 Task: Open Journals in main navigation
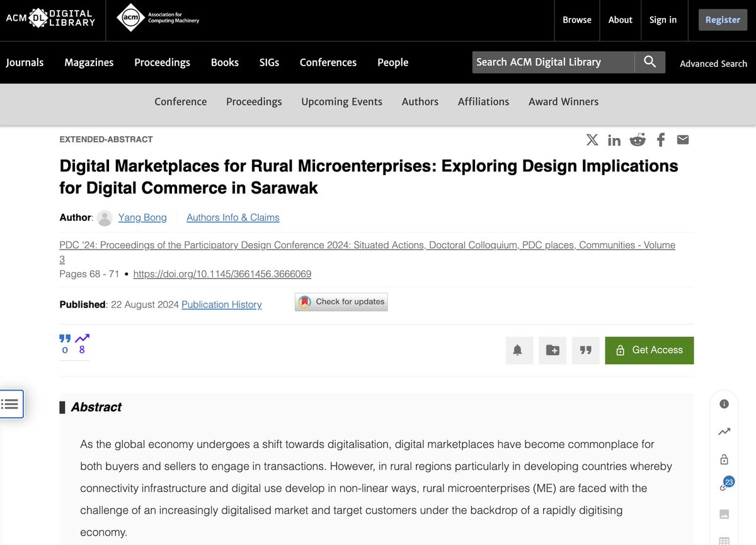[x=25, y=62]
